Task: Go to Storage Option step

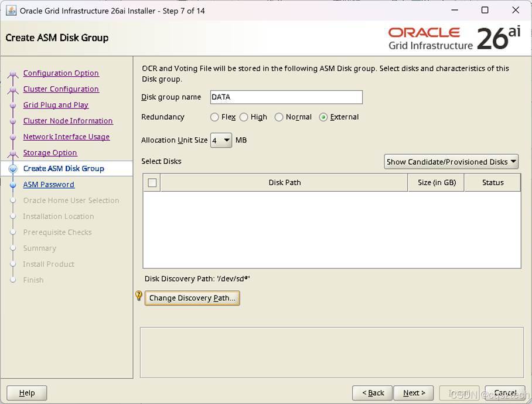Action: 50,153
